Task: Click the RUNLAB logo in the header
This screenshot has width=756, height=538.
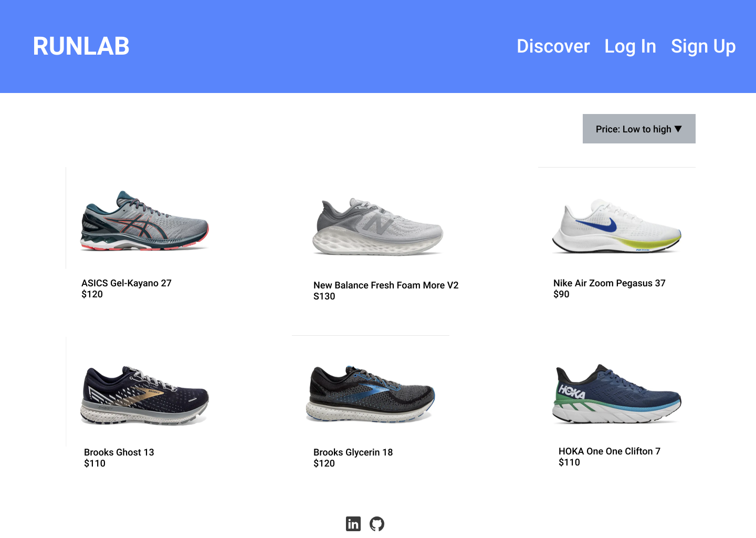Action: [81, 46]
